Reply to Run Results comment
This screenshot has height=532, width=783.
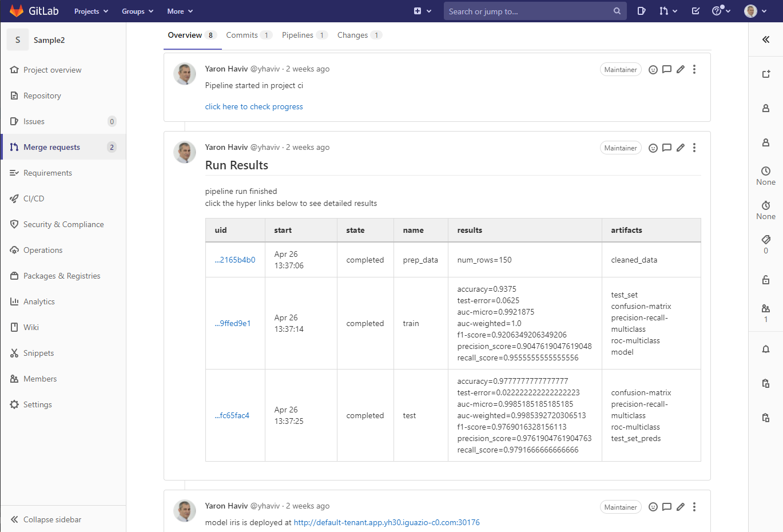[x=666, y=148]
